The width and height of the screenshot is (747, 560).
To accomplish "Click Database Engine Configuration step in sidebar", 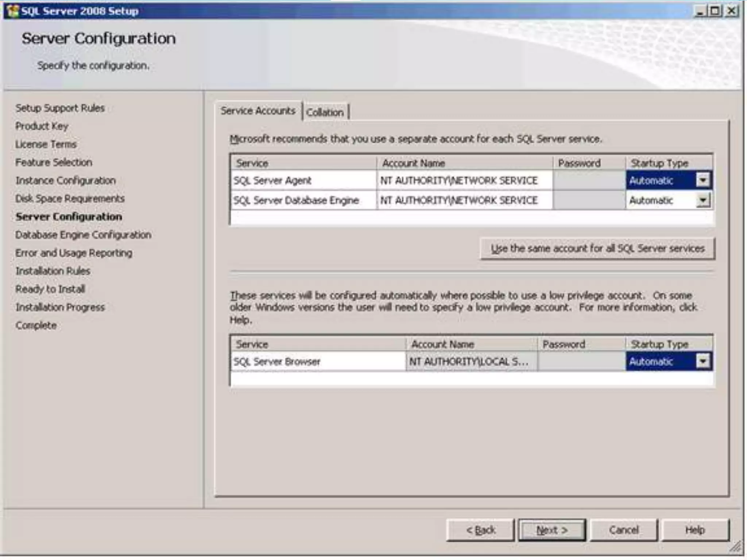I will (x=83, y=235).
